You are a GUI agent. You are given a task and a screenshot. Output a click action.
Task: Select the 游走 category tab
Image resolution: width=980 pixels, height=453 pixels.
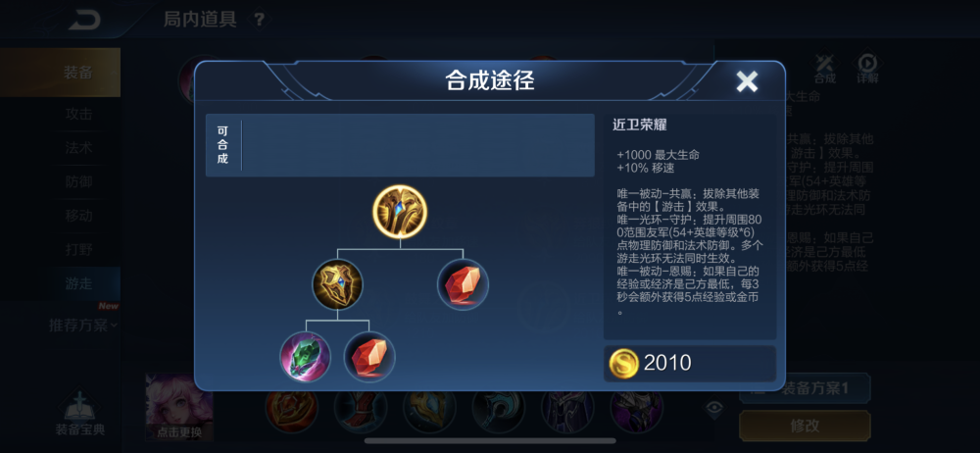(78, 283)
